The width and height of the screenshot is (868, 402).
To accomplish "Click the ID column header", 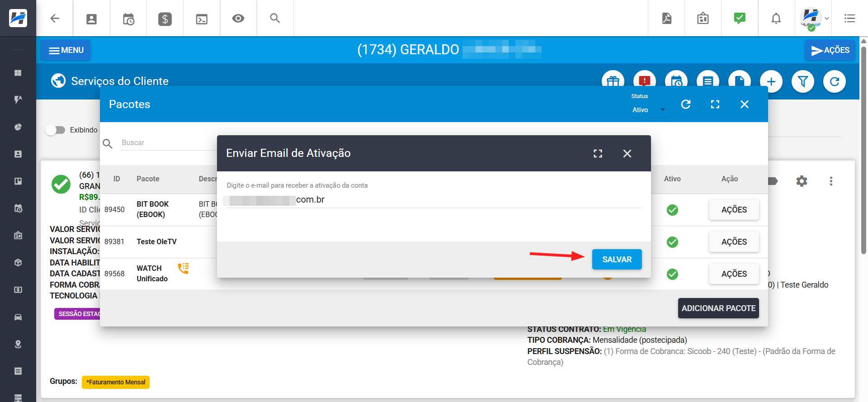I will 117,179.
